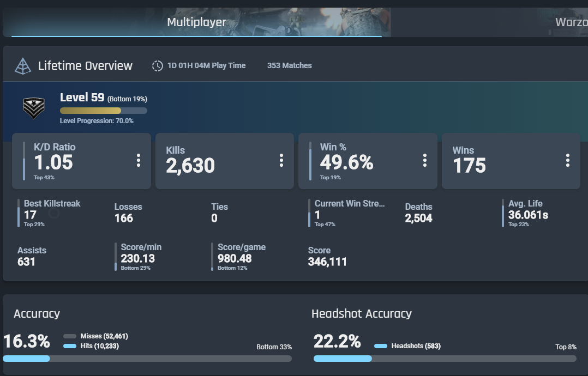Select the Avg. Life stat
The width and height of the screenshot is (588, 376).
pos(525,213)
